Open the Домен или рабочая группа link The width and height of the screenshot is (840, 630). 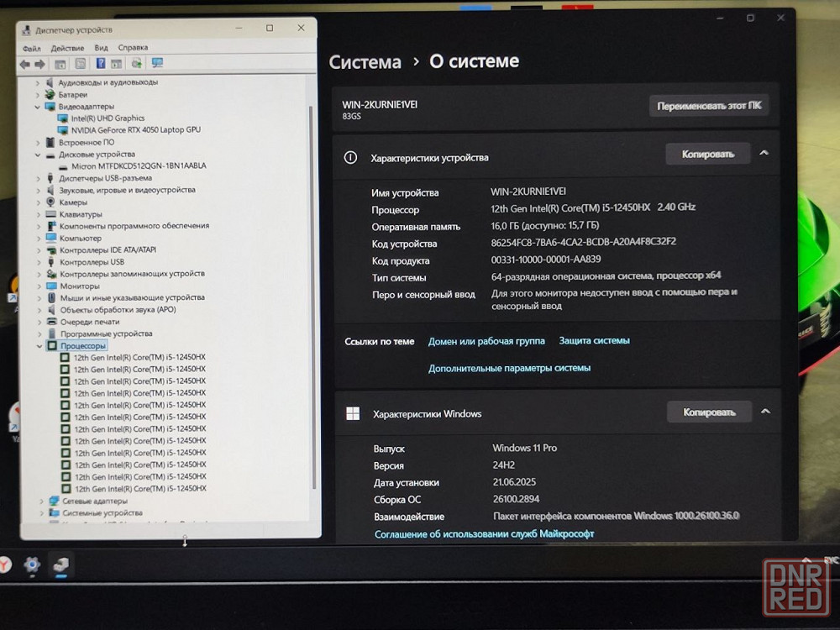click(486, 341)
